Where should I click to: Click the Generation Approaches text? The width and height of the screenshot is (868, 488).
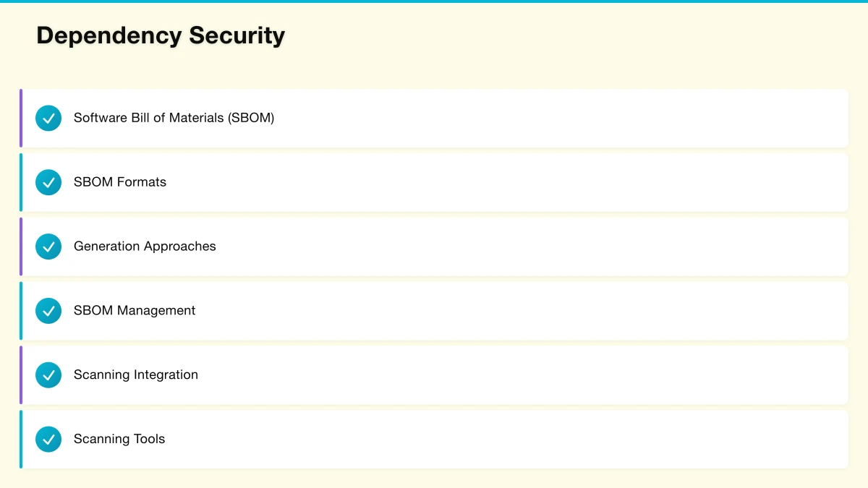(145, 247)
